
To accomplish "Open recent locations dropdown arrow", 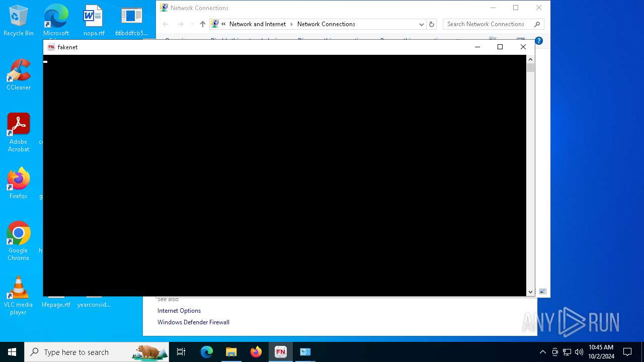I will coord(192,24).
